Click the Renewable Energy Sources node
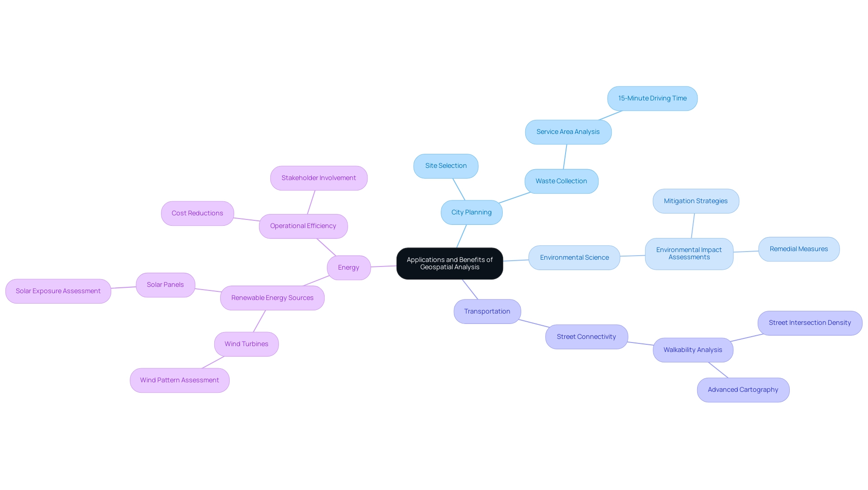Image resolution: width=868 pixels, height=490 pixels. (x=273, y=298)
